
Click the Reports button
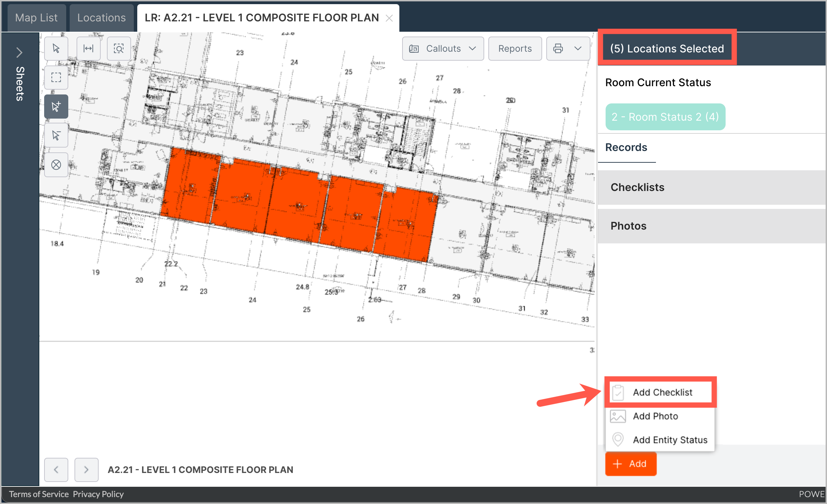click(x=515, y=49)
